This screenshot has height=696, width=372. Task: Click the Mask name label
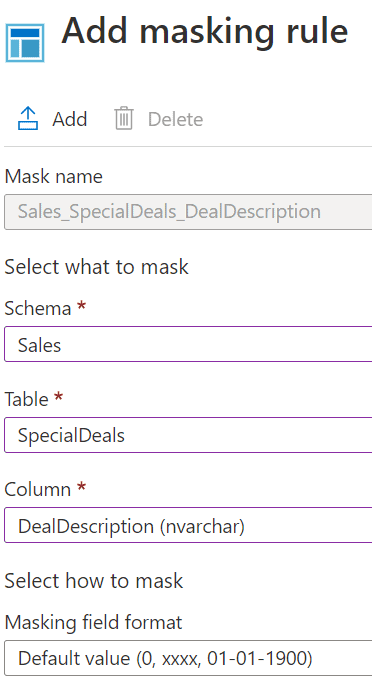point(54,177)
